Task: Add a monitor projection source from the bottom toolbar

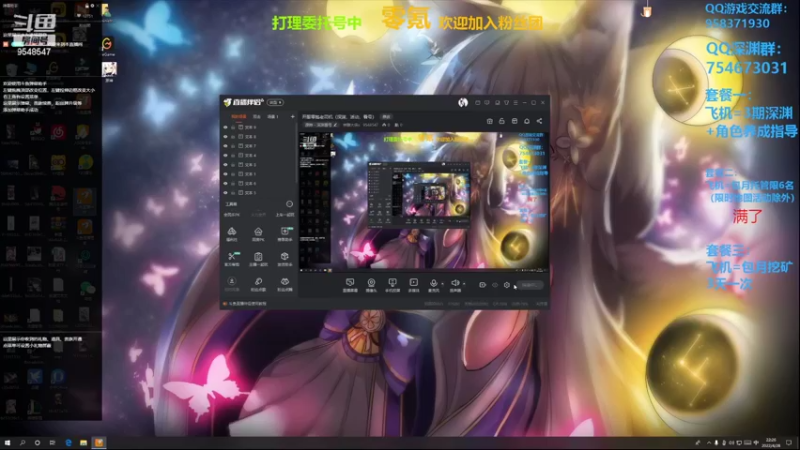Action: (x=392, y=285)
